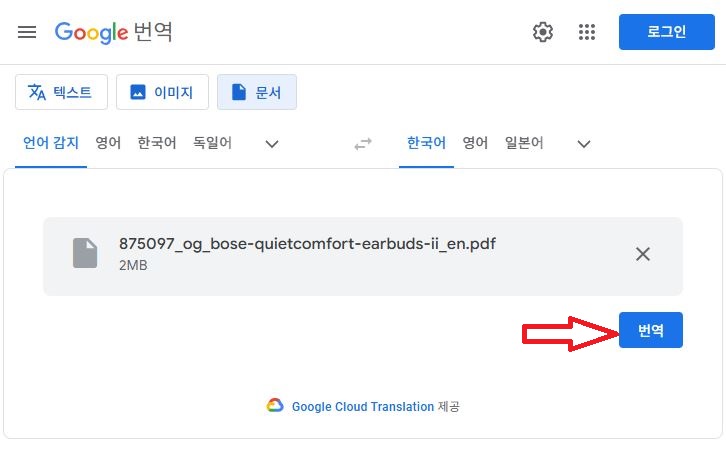Expand the source language list chevron
The image size is (726, 451).
(272, 144)
